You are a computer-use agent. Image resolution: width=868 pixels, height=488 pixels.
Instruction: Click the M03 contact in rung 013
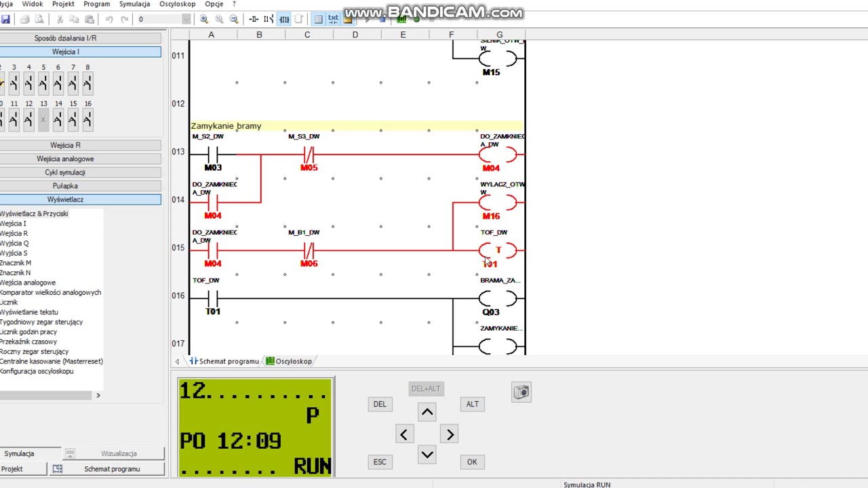click(x=213, y=156)
